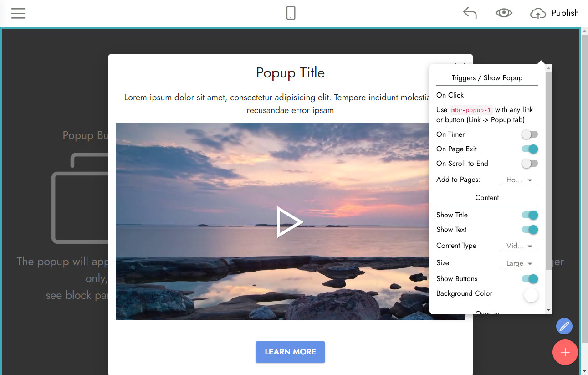Turn on On Scroll to End
Image resolution: width=588 pixels, height=375 pixels.
530,164
